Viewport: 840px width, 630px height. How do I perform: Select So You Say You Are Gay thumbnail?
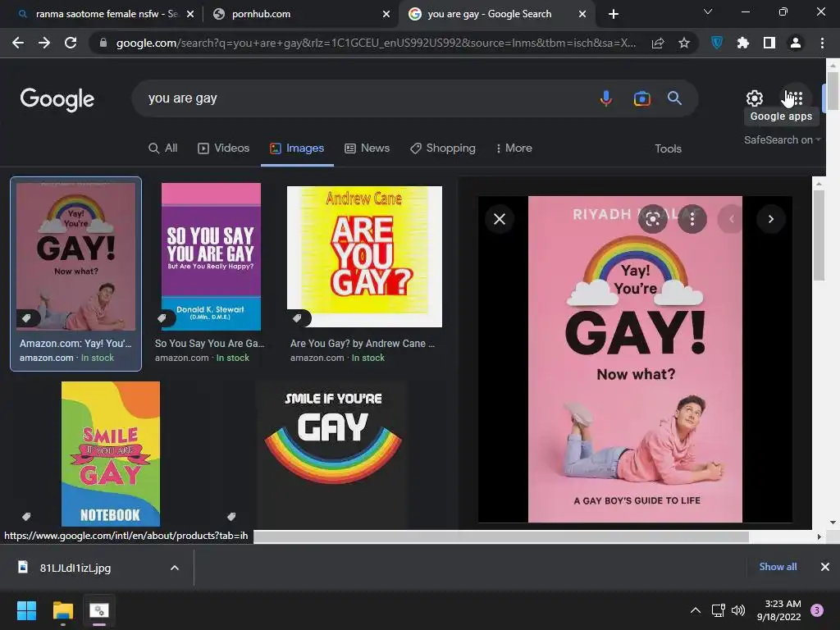point(211,257)
